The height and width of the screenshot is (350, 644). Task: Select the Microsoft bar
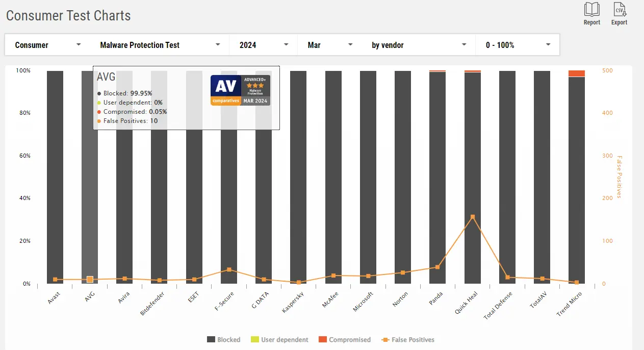(x=368, y=177)
